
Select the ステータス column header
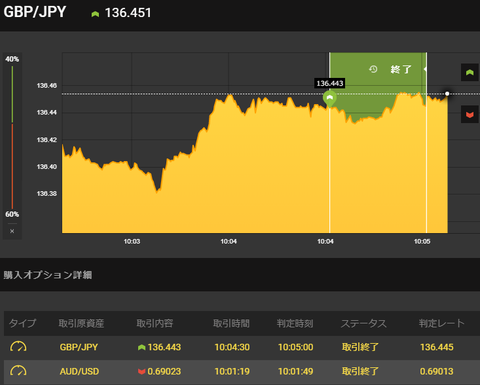click(x=364, y=323)
